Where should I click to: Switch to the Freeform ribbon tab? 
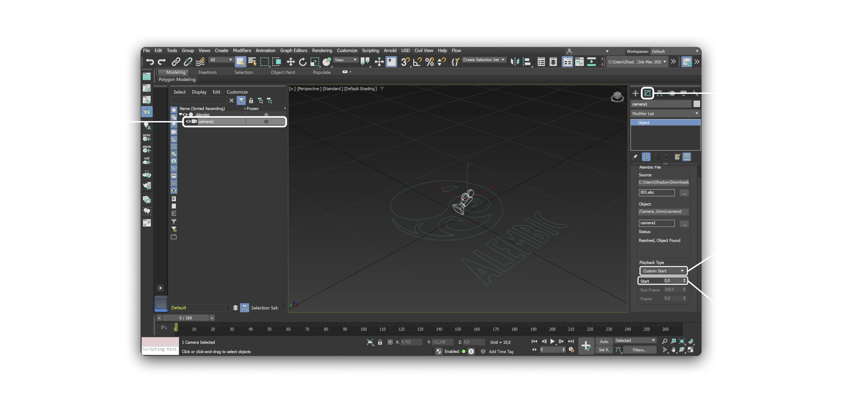207,72
